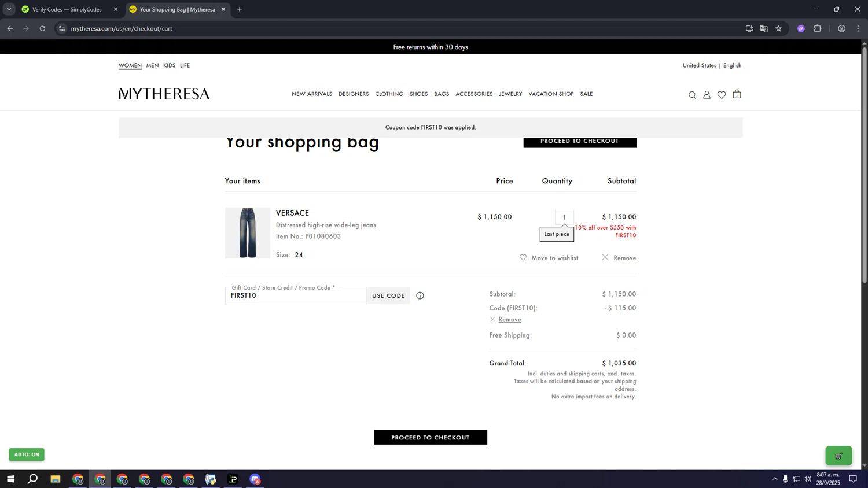Screen dimensions: 868x488
Task: Click the site information icon in address bar
Action: (62, 28)
